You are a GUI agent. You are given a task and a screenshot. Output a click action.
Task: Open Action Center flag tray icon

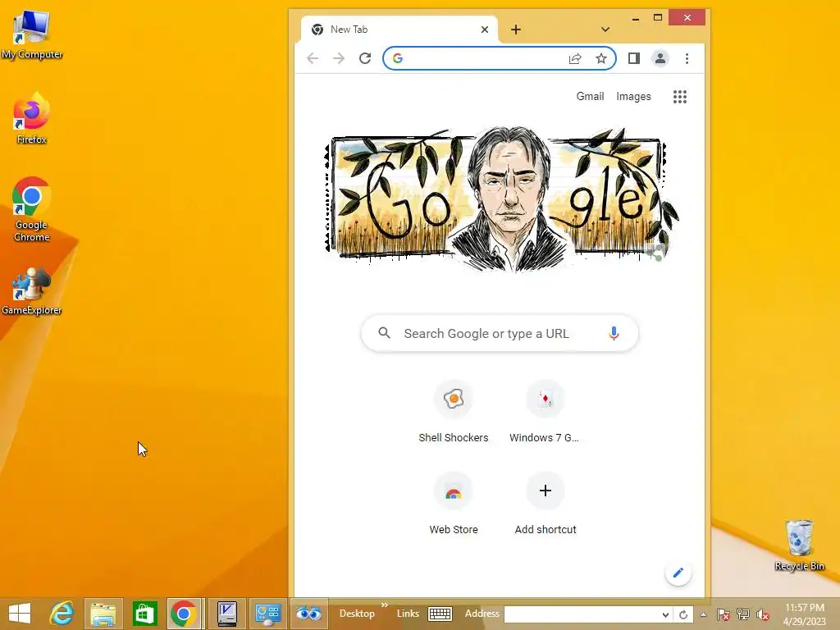pyautogui.click(x=723, y=614)
